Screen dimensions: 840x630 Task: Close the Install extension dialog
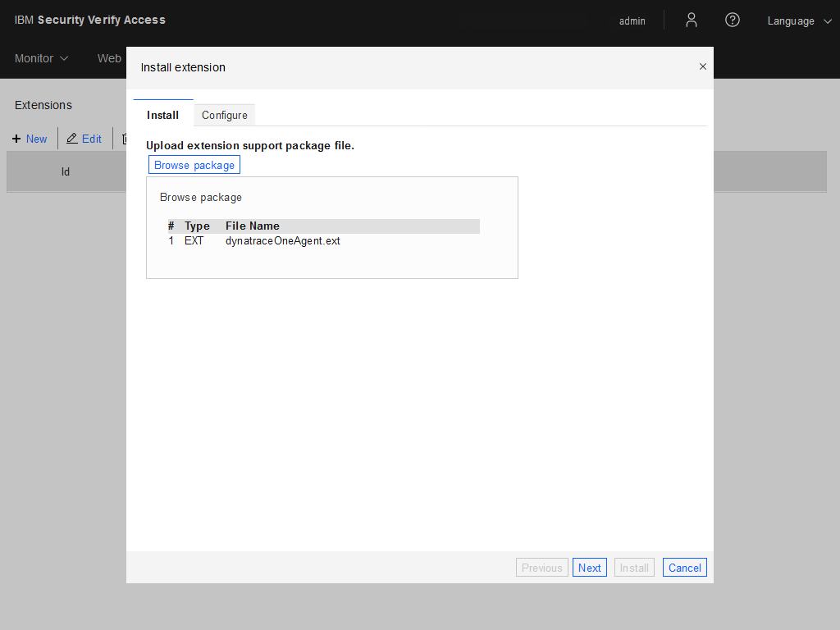pyautogui.click(x=703, y=66)
